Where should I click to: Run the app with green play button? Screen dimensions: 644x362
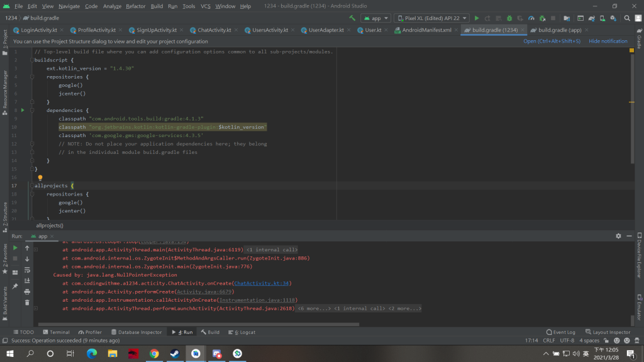[477, 18]
